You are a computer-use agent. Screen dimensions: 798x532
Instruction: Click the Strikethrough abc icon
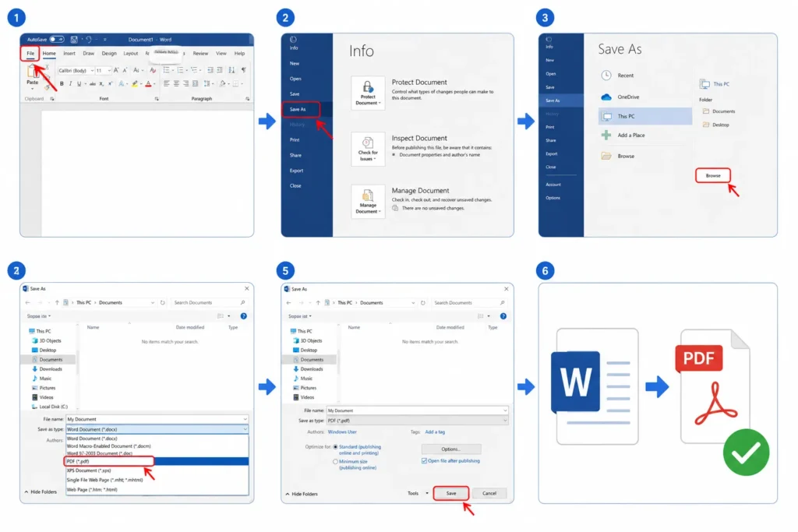pos(93,83)
